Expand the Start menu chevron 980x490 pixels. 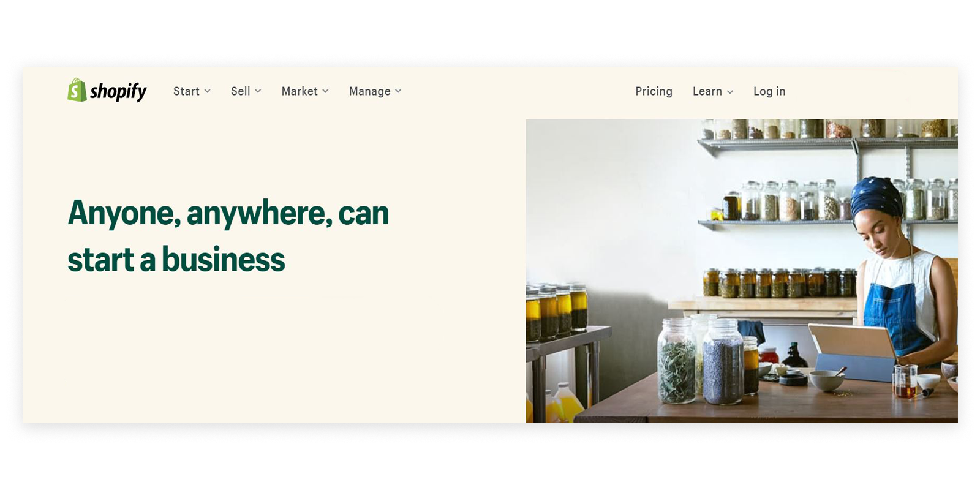tap(208, 91)
